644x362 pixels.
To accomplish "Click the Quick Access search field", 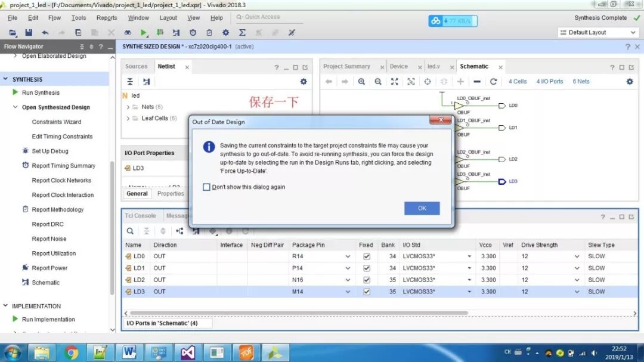I will 268,17.
